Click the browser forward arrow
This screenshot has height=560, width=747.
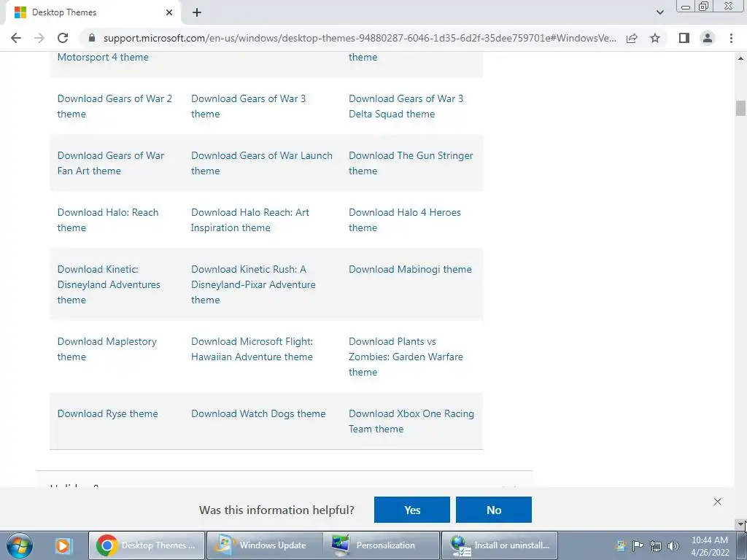pyautogui.click(x=39, y=38)
